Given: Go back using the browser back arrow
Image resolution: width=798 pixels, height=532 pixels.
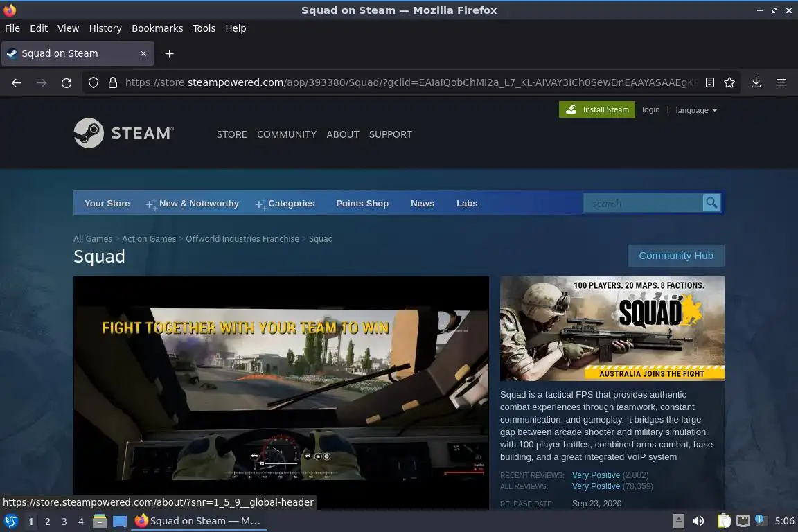Looking at the screenshot, I should coord(17,82).
